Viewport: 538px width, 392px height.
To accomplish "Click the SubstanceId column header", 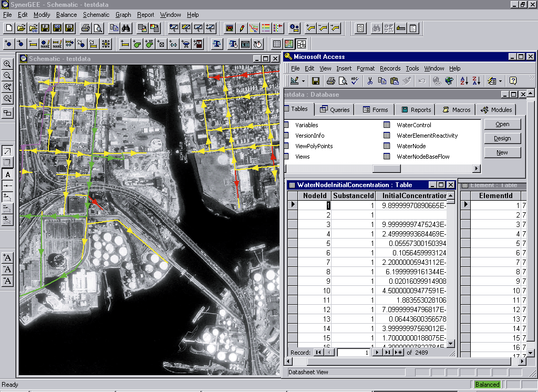I will [x=354, y=195].
